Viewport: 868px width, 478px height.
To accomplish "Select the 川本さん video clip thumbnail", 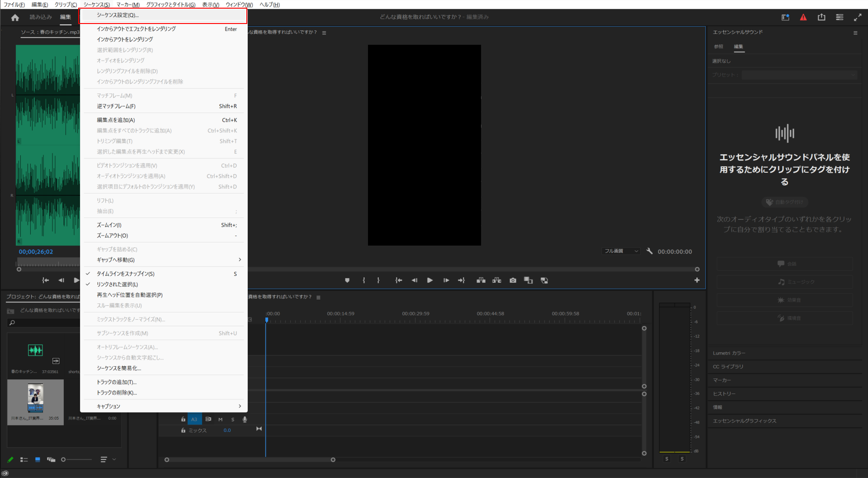I will 35,398.
